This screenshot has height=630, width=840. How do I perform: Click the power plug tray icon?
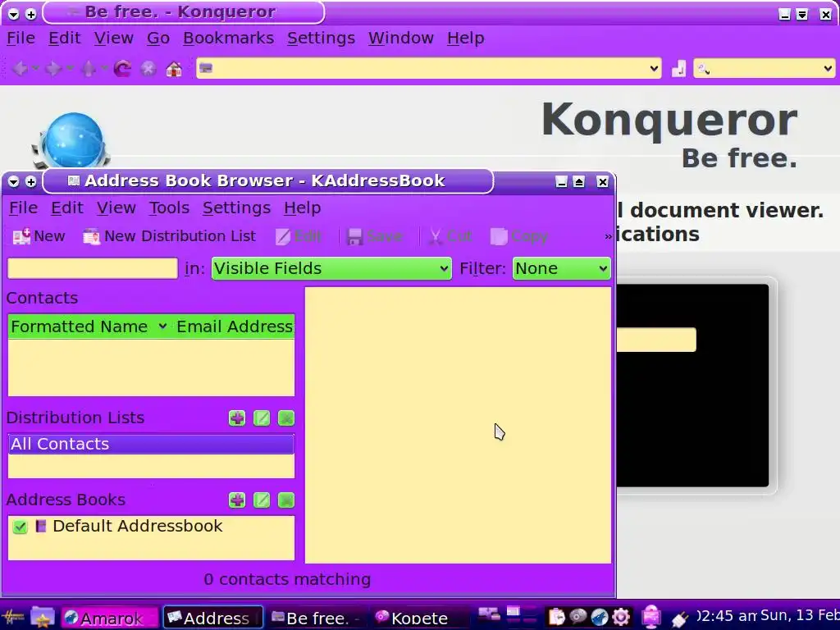[679, 619]
